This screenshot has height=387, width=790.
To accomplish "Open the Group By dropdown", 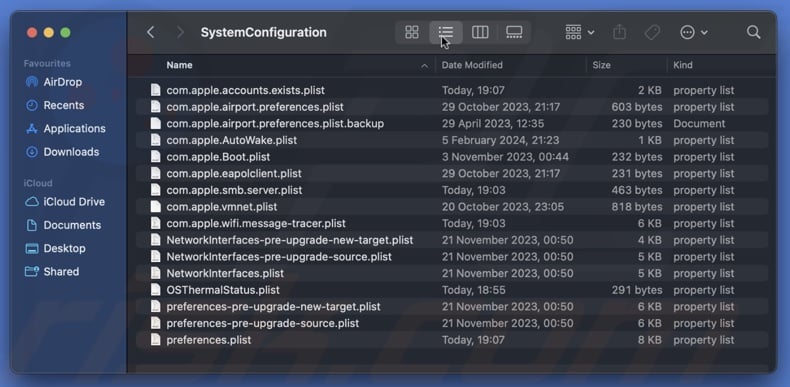I will point(580,32).
